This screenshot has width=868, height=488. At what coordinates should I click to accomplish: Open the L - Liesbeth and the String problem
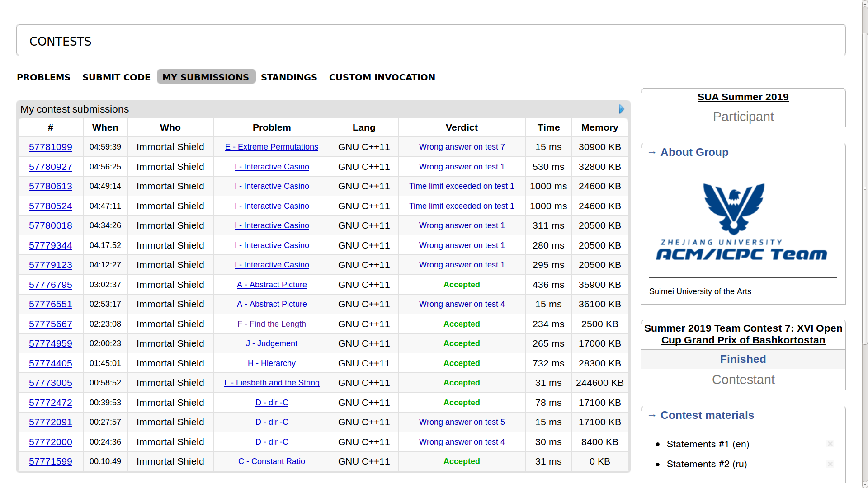[272, 383]
